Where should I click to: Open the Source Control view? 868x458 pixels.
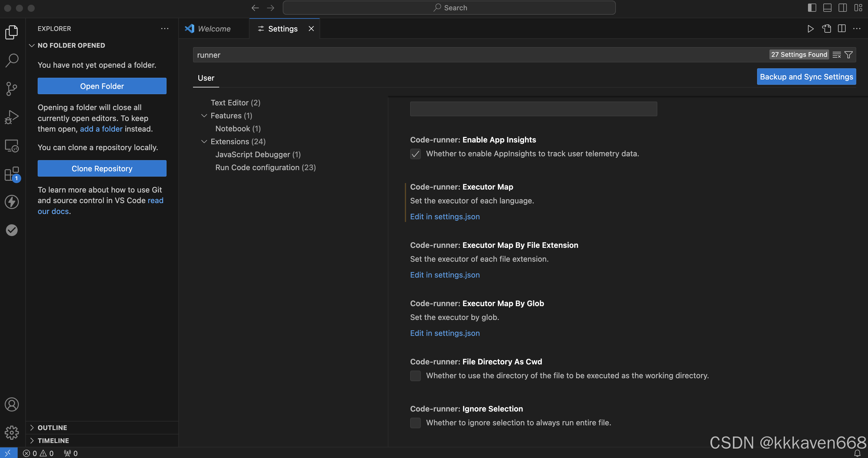(12, 88)
